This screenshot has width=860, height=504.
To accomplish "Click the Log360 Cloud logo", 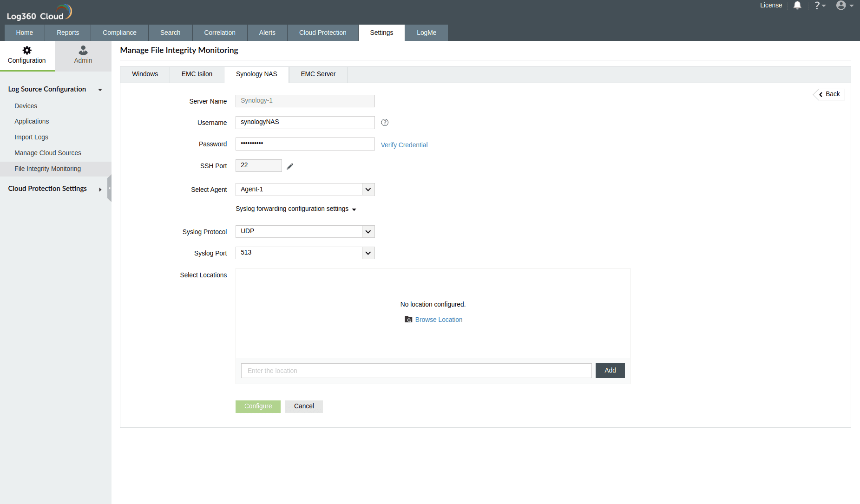I will point(39,11).
